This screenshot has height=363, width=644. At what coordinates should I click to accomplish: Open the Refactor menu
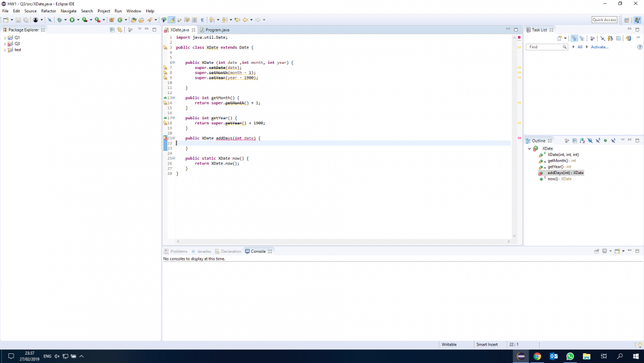click(x=48, y=11)
